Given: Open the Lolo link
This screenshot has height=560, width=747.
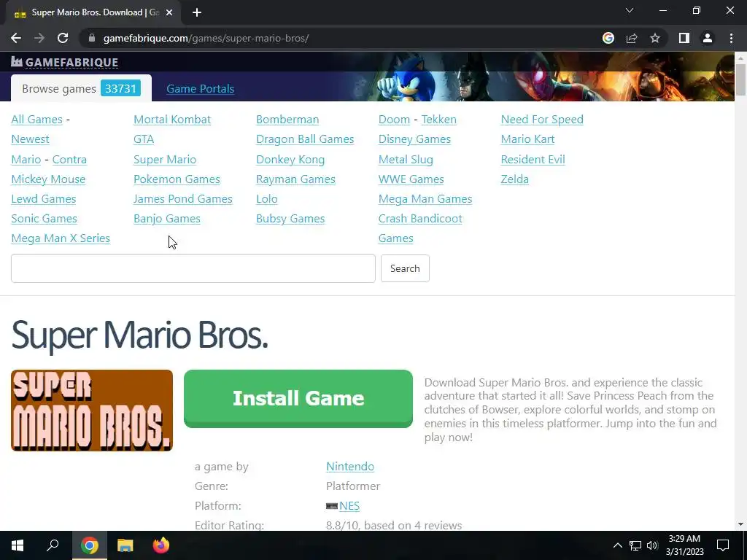Looking at the screenshot, I should tap(267, 198).
